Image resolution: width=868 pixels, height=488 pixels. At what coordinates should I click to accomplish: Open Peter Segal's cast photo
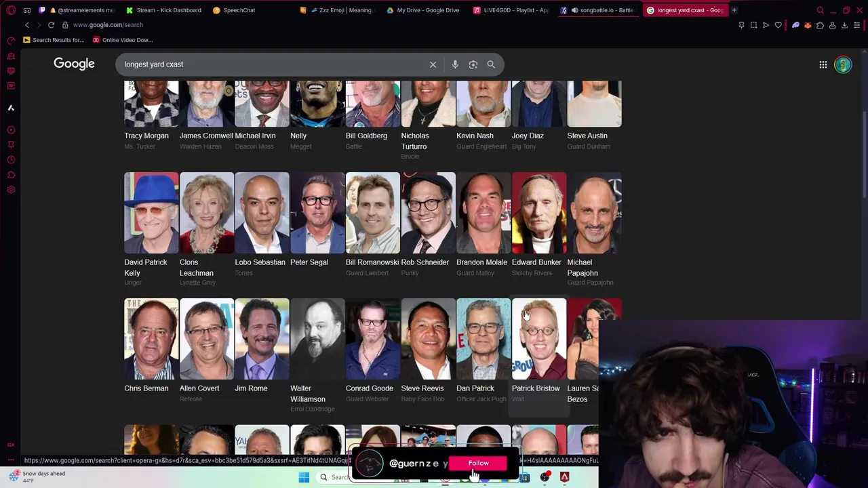coord(317,213)
